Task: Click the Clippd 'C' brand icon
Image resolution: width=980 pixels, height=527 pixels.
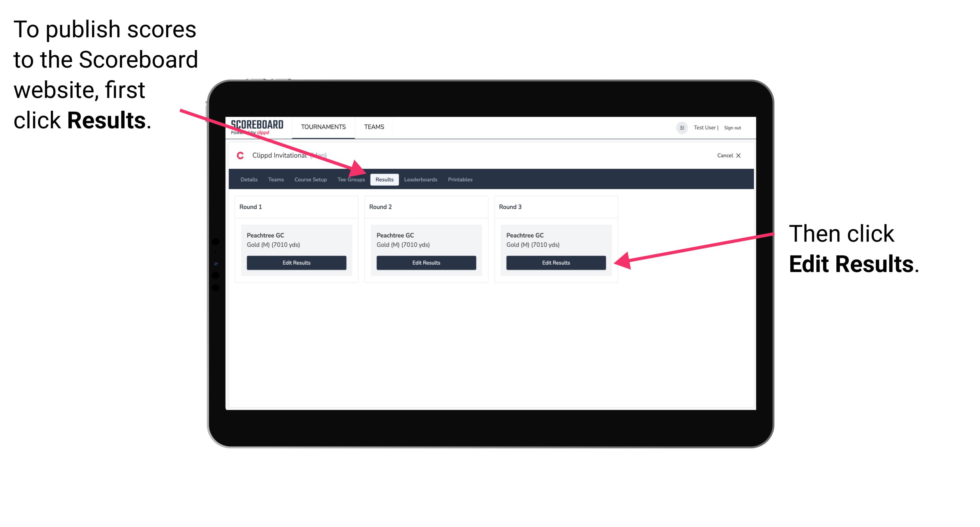Action: coord(237,155)
